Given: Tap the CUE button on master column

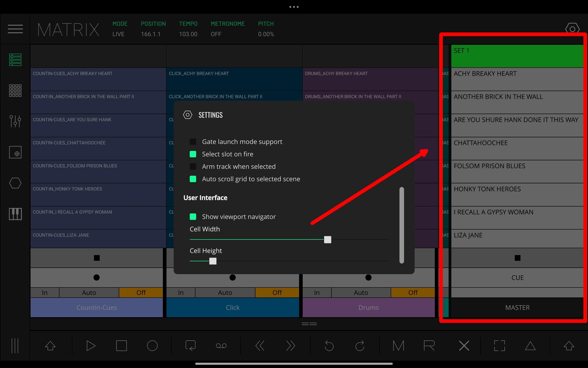Looking at the screenshot, I should click(x=517, y=278).
